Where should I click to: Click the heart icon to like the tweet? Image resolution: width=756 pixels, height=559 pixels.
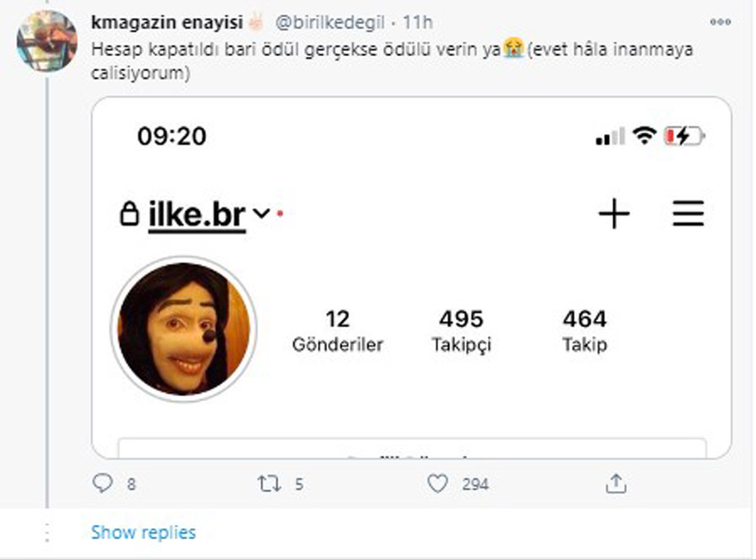coord(436,483)
